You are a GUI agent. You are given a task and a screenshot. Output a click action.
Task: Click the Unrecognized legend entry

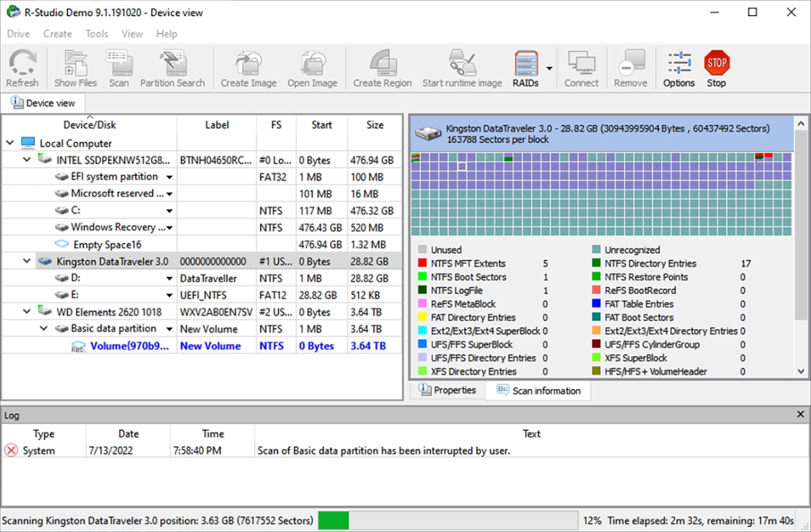[x=632, y=249]
